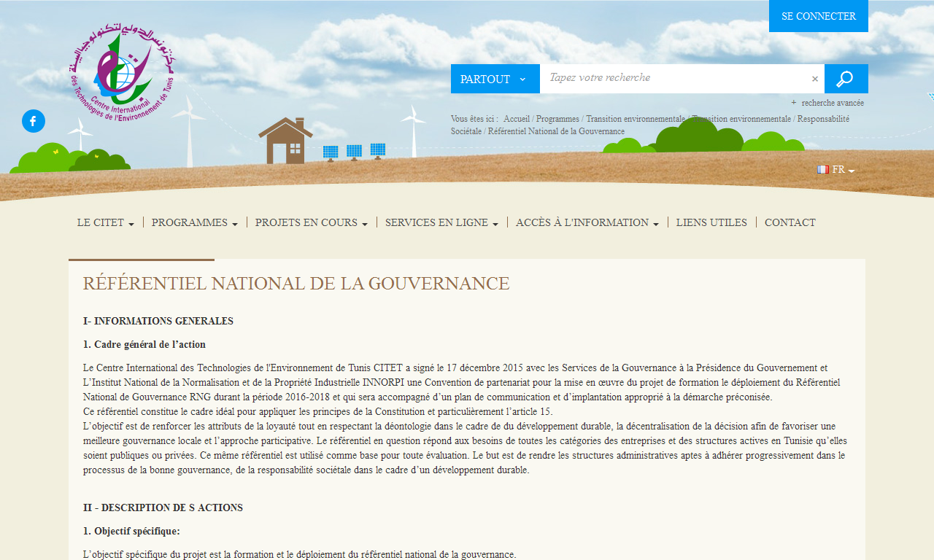Screen dimensions: 934x560
Task: Click the SE CONNECTER button
Action: (x=819, y=16)
